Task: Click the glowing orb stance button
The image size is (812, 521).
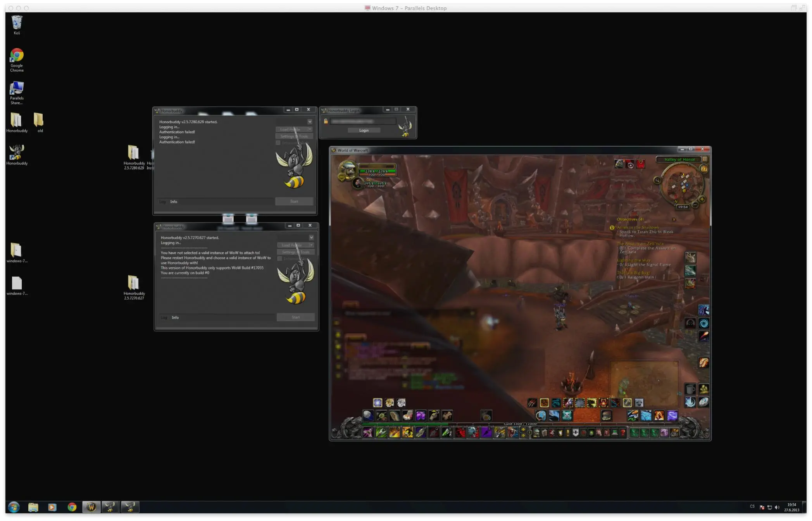Action: 378,403
